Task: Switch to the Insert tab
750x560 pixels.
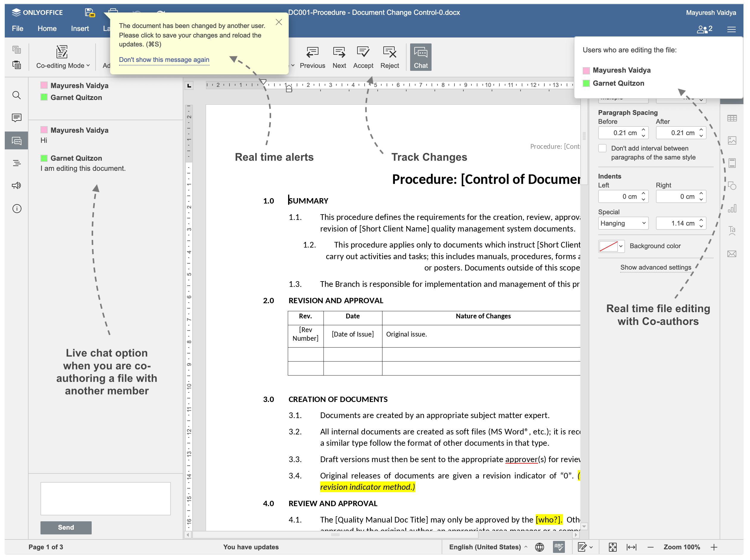Action: 80,29
